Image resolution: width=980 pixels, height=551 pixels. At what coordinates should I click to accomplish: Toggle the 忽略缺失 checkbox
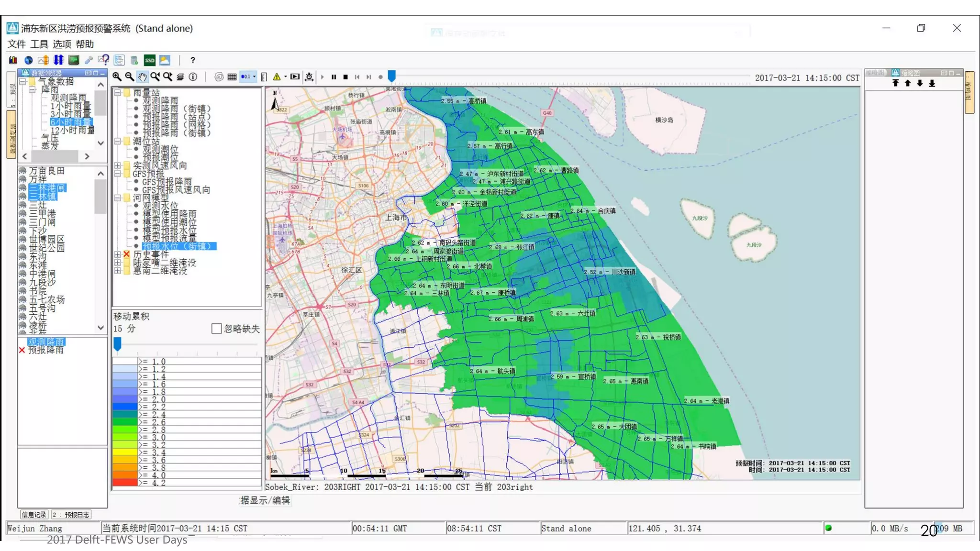(216, 329)
